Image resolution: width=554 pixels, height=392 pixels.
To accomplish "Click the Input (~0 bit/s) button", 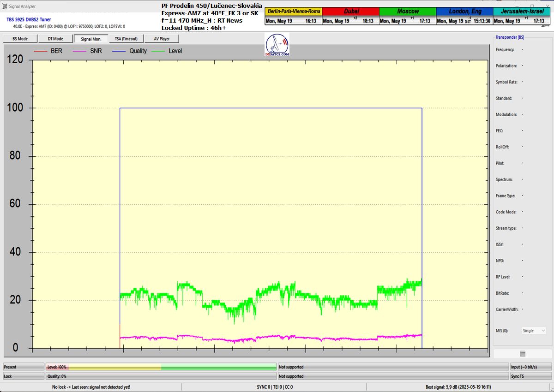I will (530, 367).
